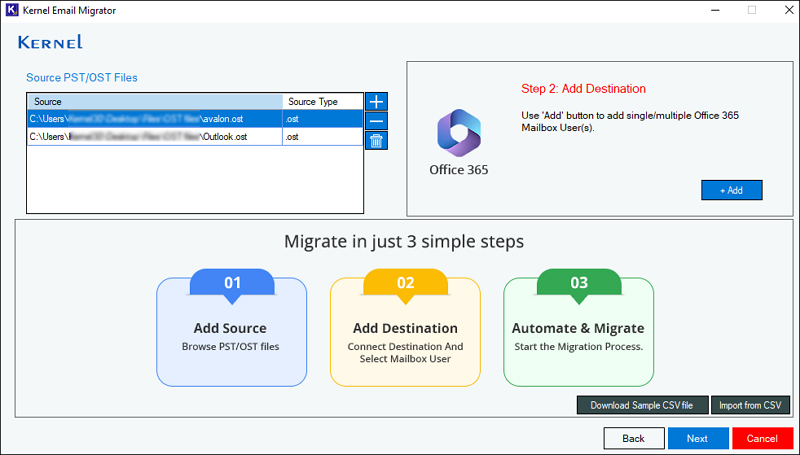Click the + Add destination button

pos(732,190)
